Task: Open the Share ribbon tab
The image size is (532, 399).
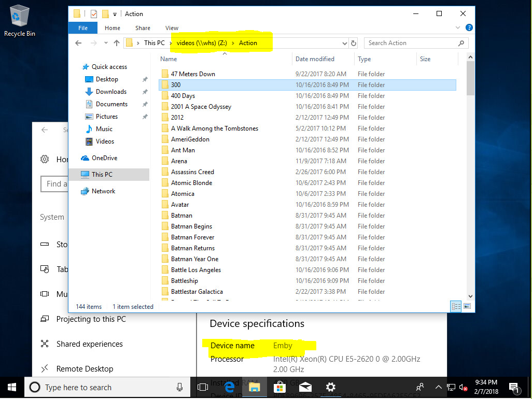Action: [143, 28]
